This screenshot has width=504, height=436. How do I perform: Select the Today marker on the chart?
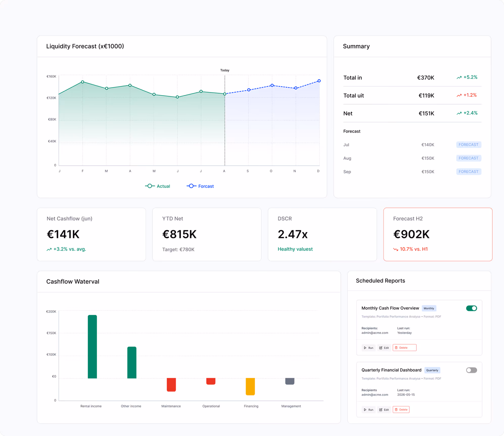point(225,70)
